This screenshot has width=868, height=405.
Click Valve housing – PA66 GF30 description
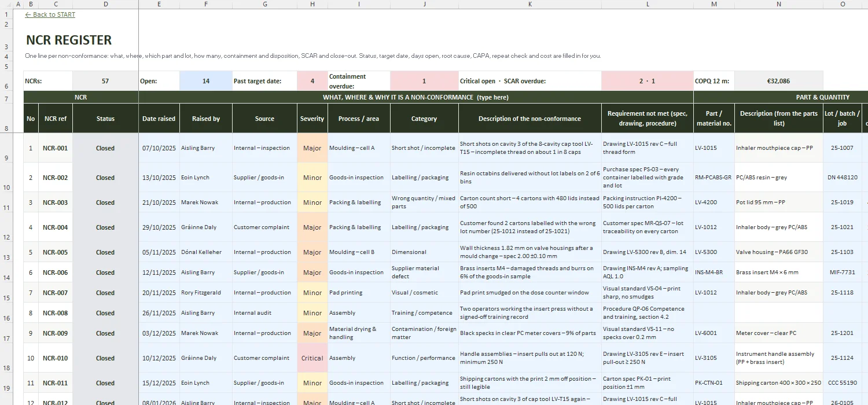[x=779, y=252]
